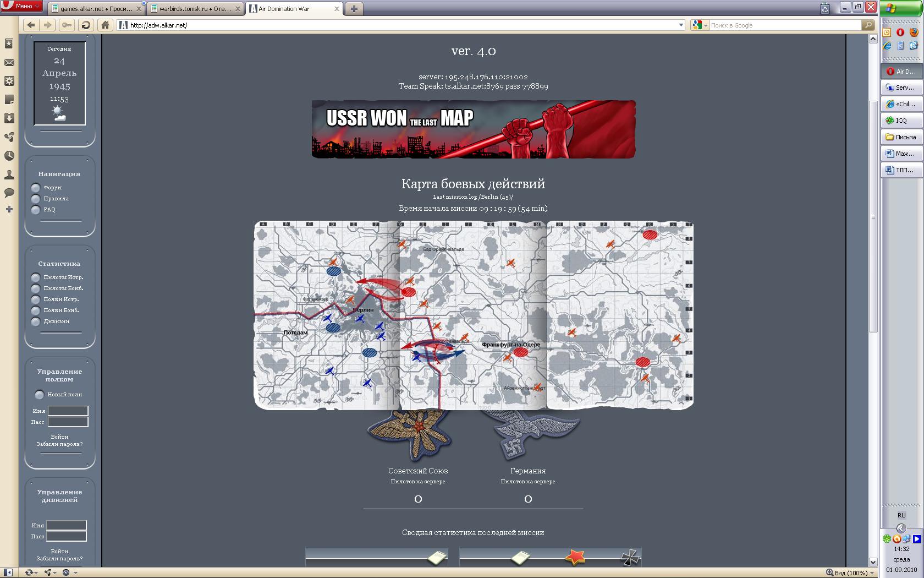The image size is (924, 578).
Task: Click Забыли пароль? under Управление полком
Action: [59, 444]
